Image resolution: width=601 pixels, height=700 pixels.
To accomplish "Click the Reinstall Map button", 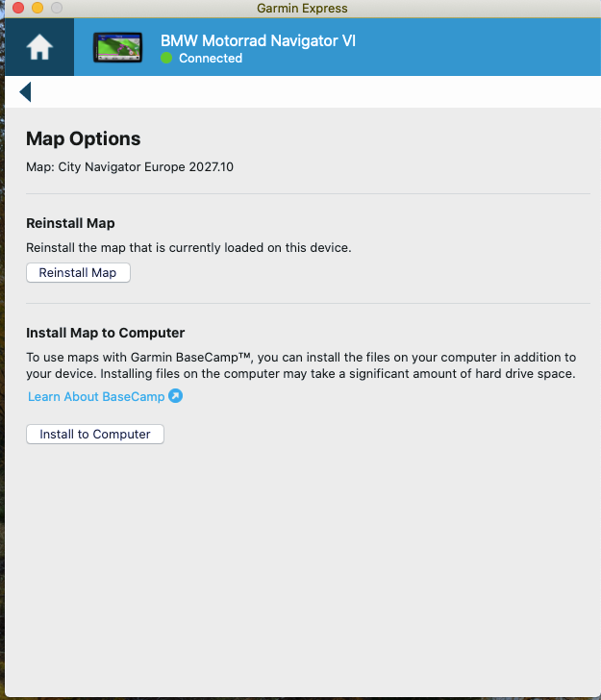I will coord(78,272).
